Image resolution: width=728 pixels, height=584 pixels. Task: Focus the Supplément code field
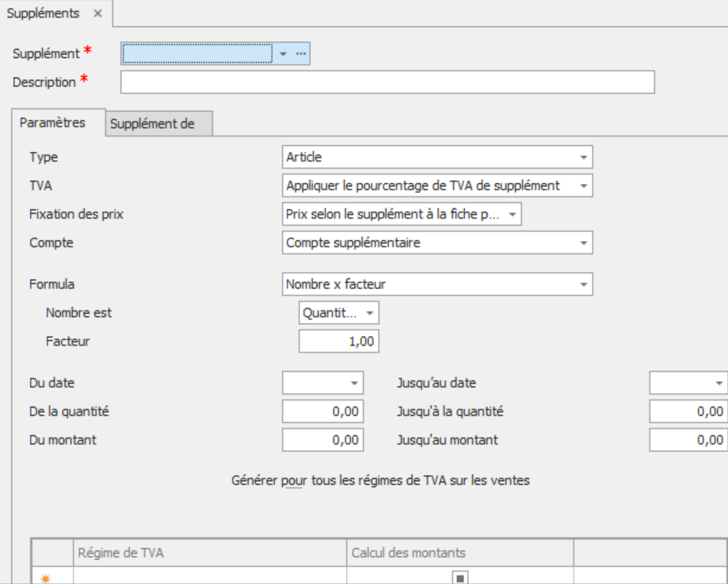197,53
